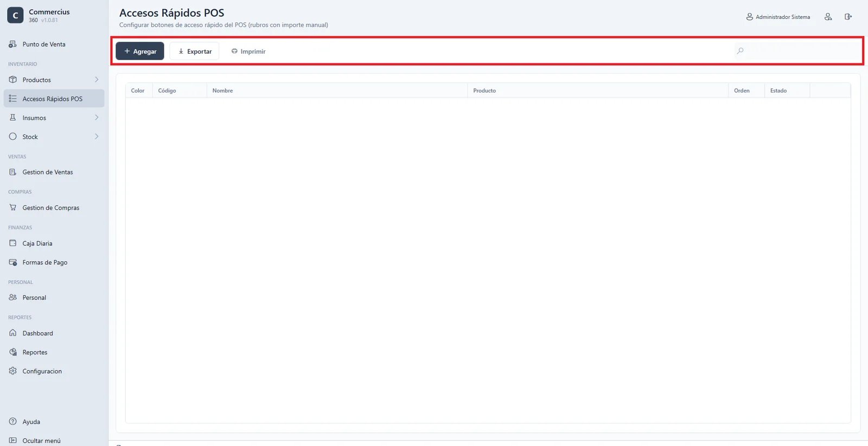
Task: Click the Commercius logo icon
Action: tap(15, 15)
